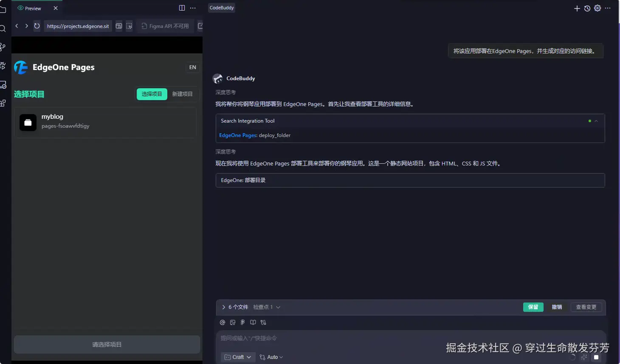Close the Preview tab
The height and width of the screenshot is (364, 620).
tap(56, 8)
